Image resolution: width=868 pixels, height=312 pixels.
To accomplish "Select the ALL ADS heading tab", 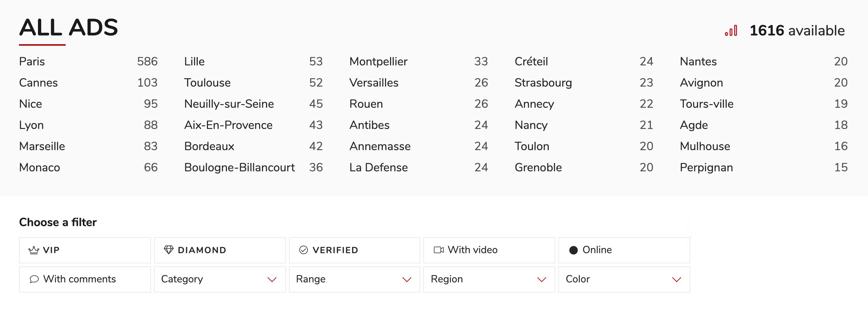I will click(69, 28).
